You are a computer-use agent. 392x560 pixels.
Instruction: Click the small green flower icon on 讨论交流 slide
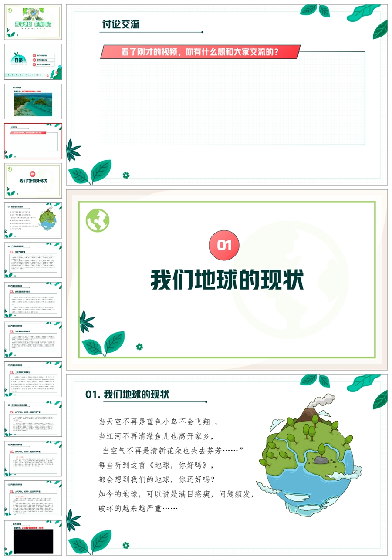[126, 175]
